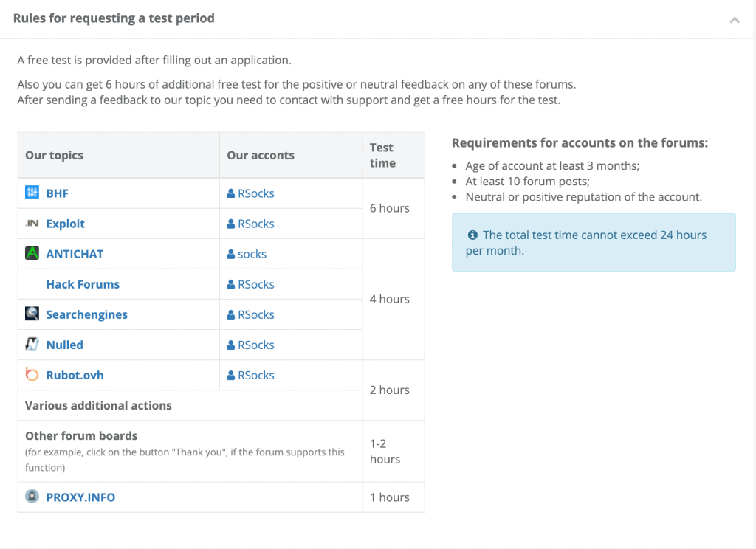
Task: Open the PROXY.INFO topic link
Action: pyautogui.click(x=80, y=497)
